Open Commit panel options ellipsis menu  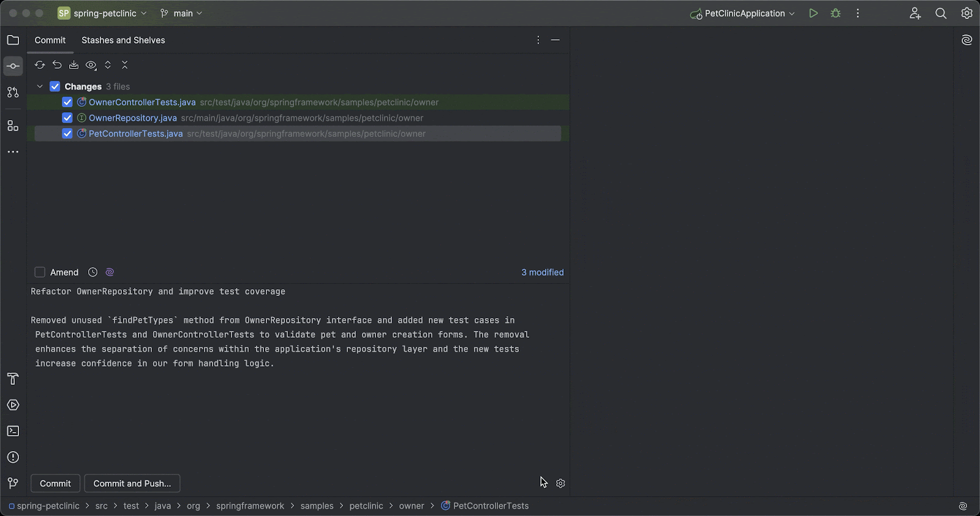click(x=538, y=40)
